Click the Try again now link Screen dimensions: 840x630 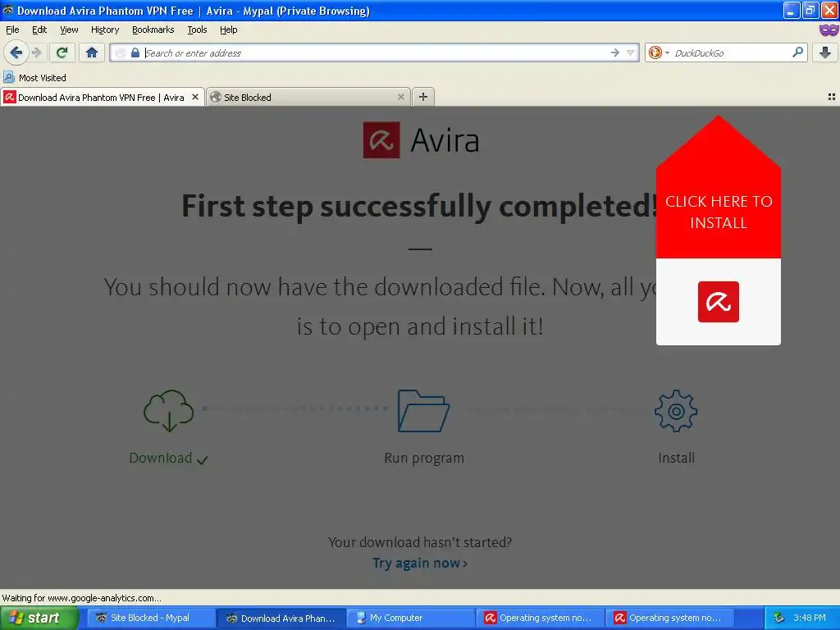click(420, 563)
